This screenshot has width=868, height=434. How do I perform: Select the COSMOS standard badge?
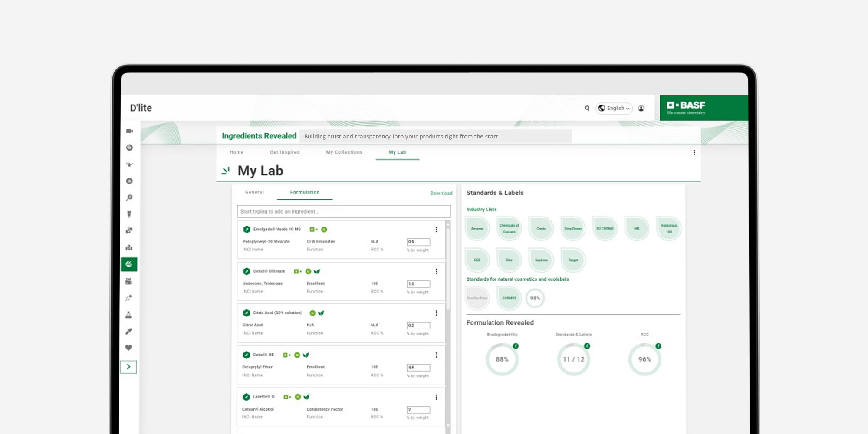pos(509,298)
